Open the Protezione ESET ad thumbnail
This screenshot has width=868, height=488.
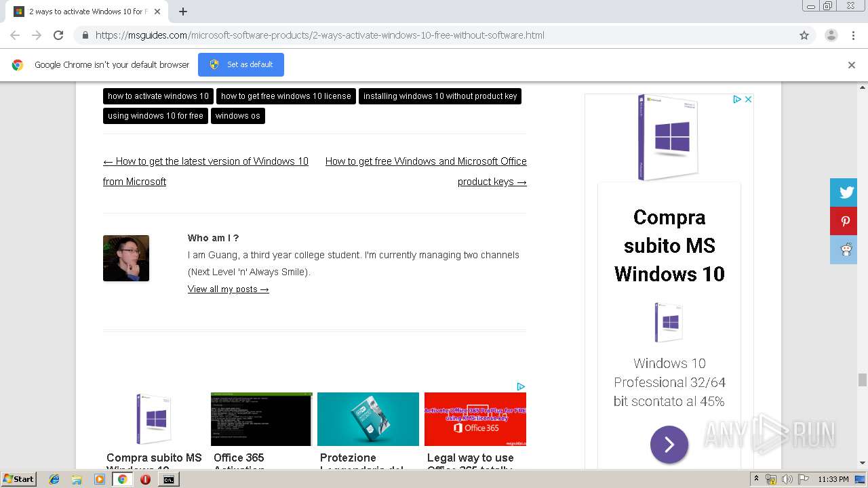coord(368,419)
